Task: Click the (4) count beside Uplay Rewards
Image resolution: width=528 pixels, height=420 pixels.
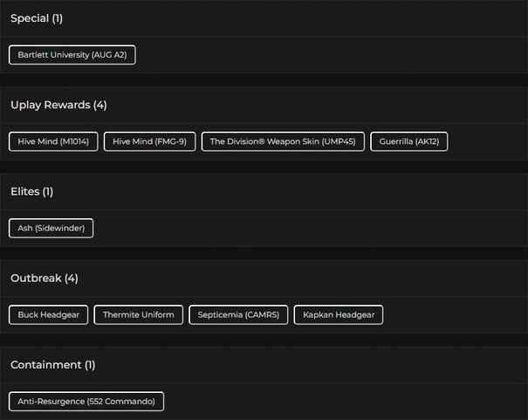Action: (99, 105)
